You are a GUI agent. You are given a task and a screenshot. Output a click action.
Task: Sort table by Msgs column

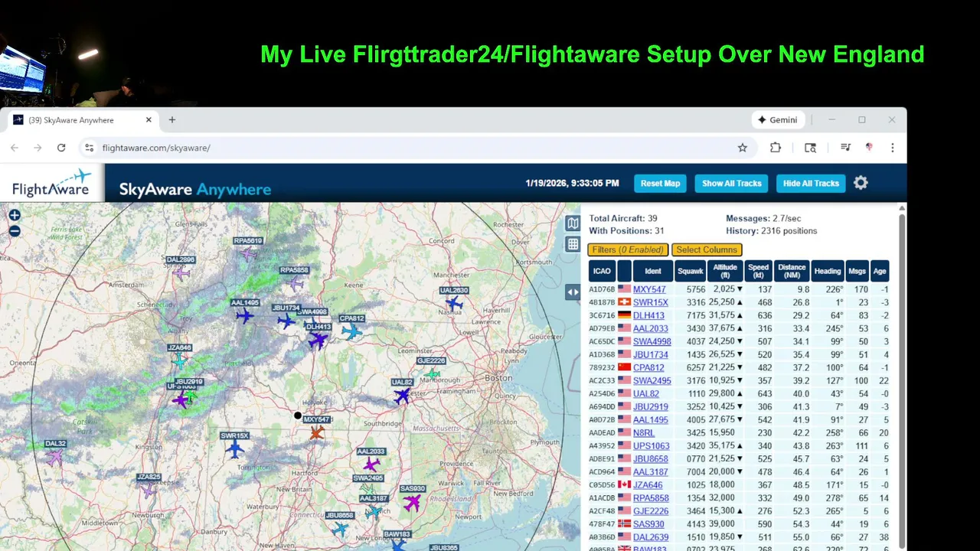857,271
